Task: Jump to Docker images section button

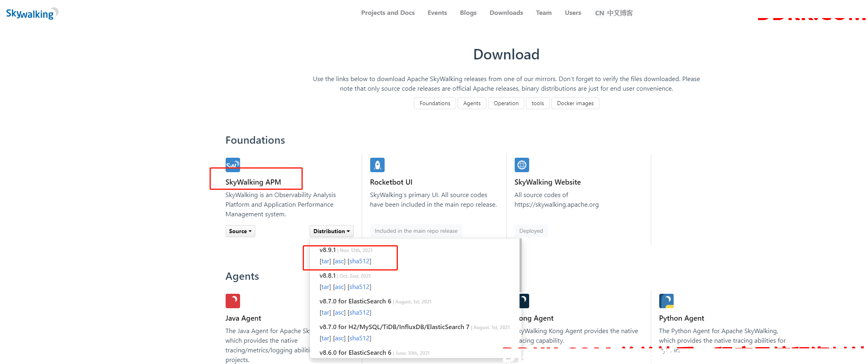Action: 575,103
